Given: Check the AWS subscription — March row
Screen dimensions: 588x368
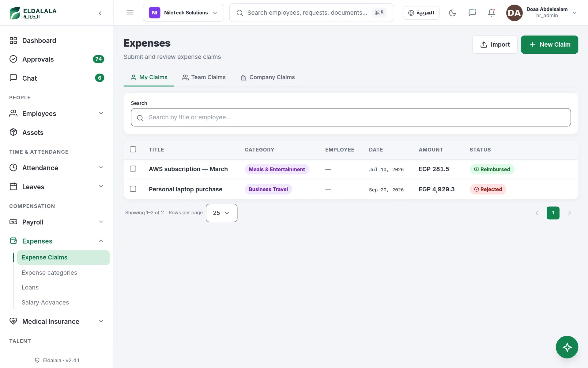Looking at the screenshot, I should [x=133, y=169].
